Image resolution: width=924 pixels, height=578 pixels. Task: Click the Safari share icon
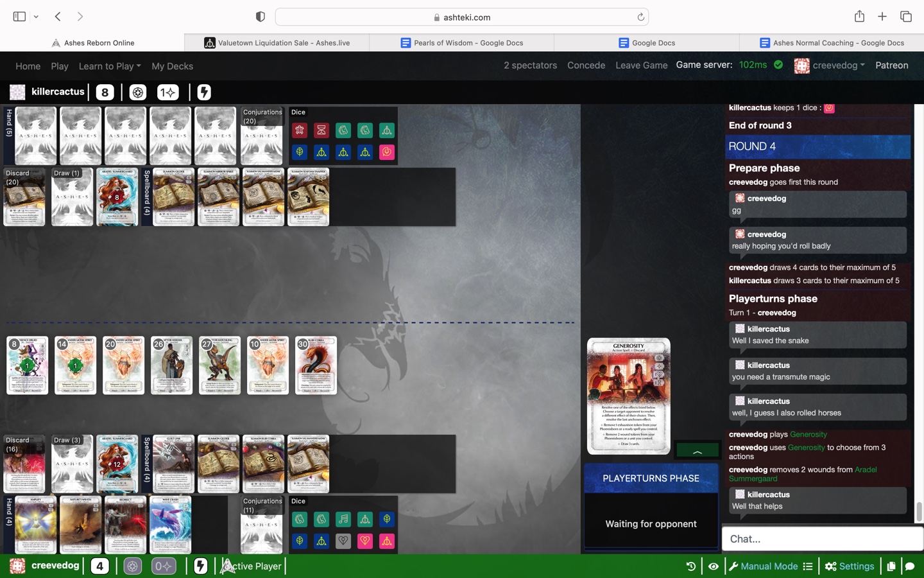(859, 17)
